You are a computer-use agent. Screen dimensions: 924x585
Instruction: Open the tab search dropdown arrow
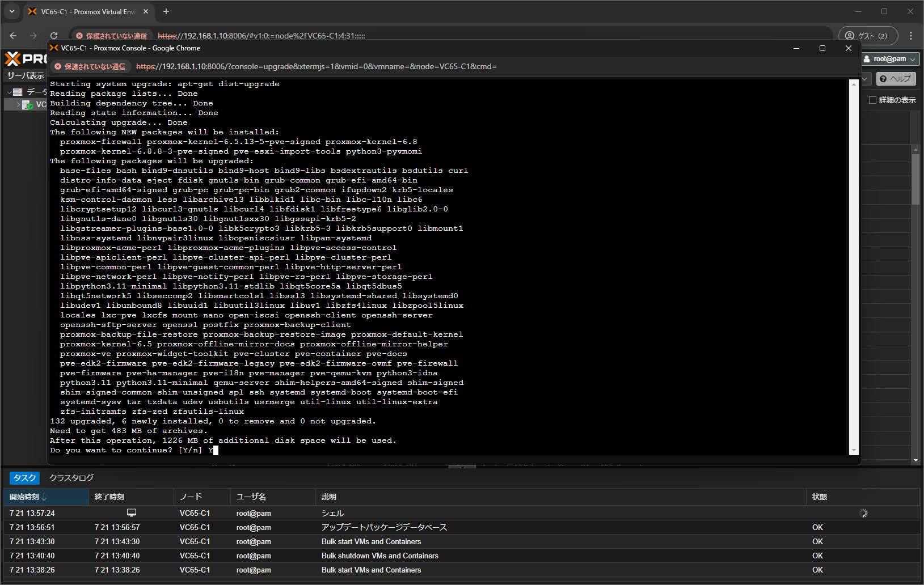click(x=11, y=11)
